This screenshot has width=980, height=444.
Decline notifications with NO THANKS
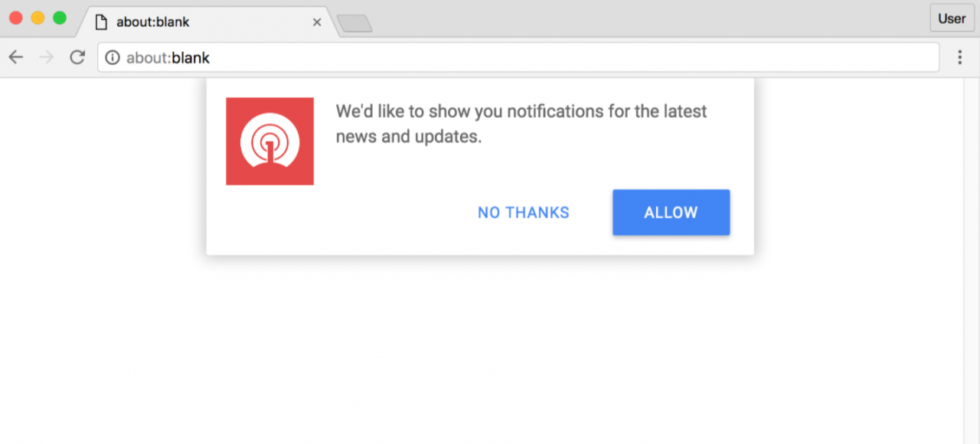[x=524, y=213]
